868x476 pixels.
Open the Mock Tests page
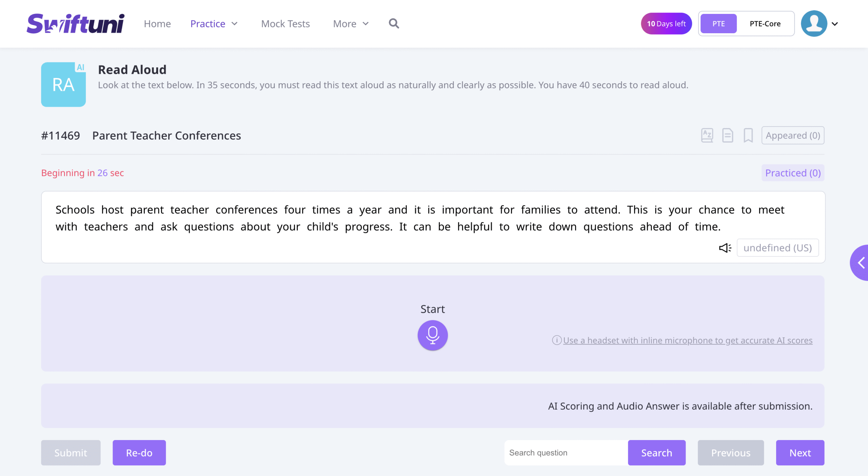point(285,24)
